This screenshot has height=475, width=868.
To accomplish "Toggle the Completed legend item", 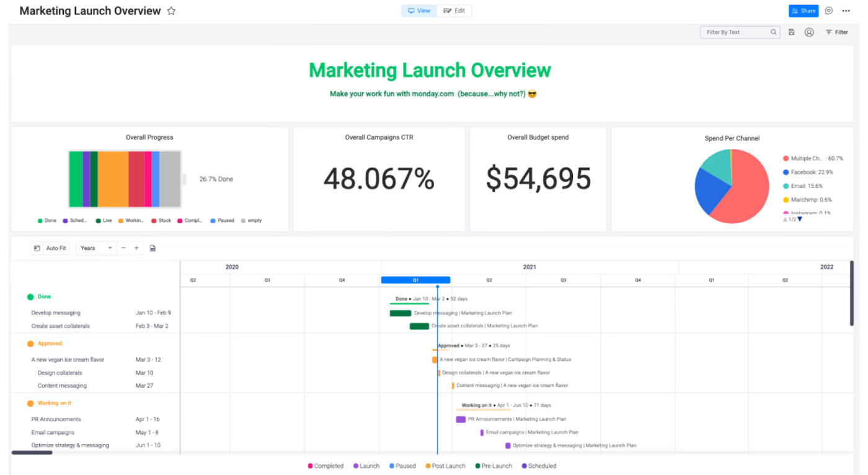I will pyautogui.click(x=325, y=466).
